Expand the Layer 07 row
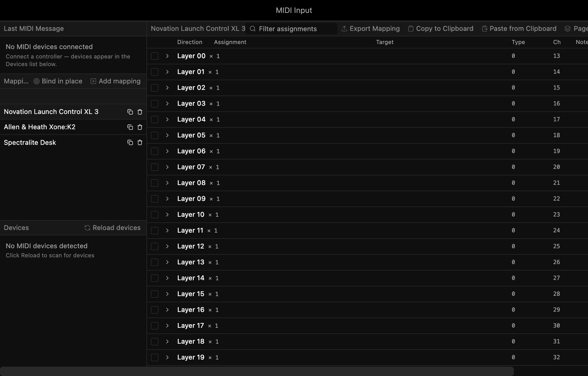588x376 pixels. (167, 167)
